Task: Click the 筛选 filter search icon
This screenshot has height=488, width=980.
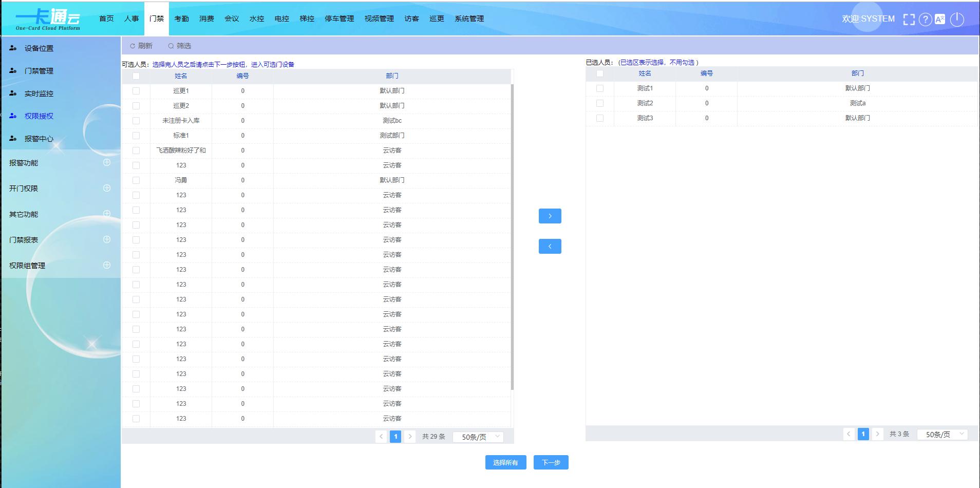Action: click(x=171, y=46)
